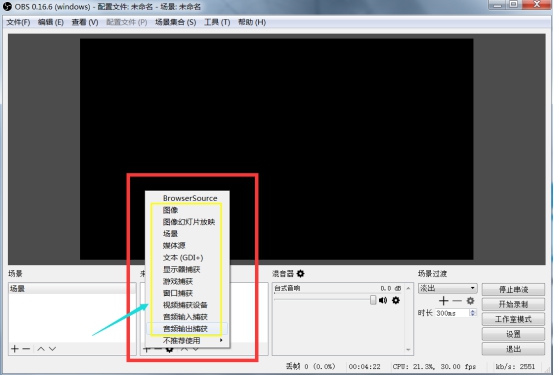Mute 台式音响 with the speaker icon

[x=383, y=300]
